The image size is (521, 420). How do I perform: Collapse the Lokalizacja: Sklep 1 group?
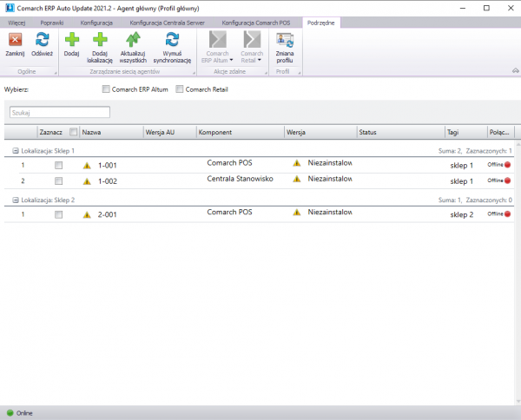[x=16, y=151]
